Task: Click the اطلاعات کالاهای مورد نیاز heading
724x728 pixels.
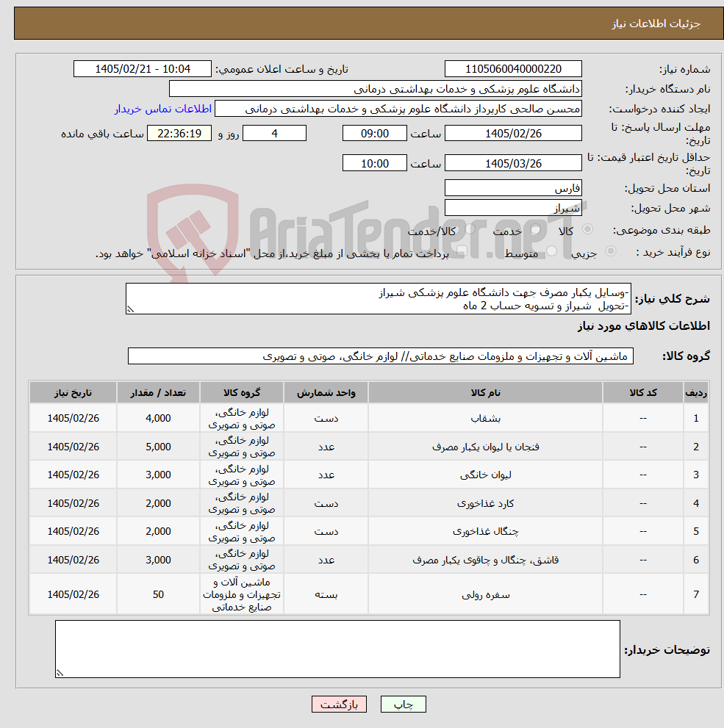Action: (x=644, y=326)
